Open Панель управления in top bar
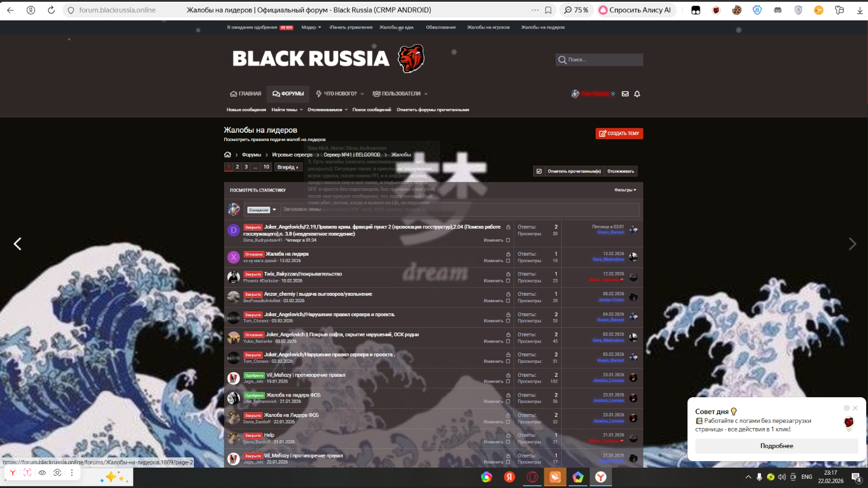Screen dimensions: 868x488 351,27
